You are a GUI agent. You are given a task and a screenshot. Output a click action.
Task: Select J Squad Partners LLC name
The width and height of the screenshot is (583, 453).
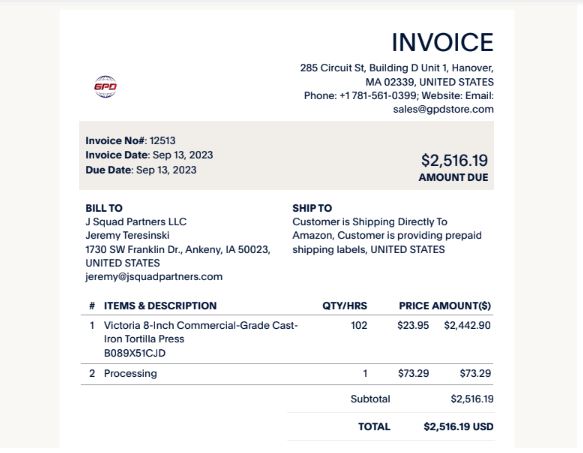(x=136, y=222)
